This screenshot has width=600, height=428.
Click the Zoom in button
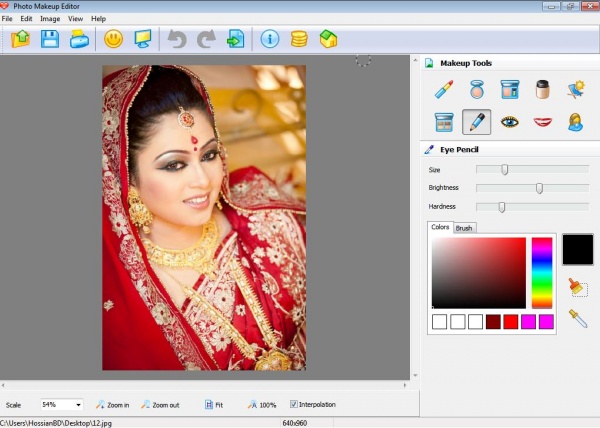click(x=113, y=405)
